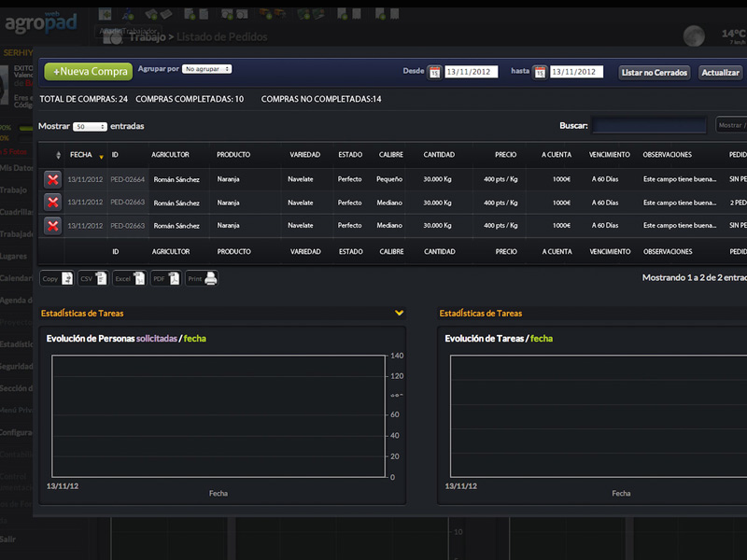This screenshot has width=747, height=560.
Task: Click the Actualizar button
Action: click(x=720, y=72)
